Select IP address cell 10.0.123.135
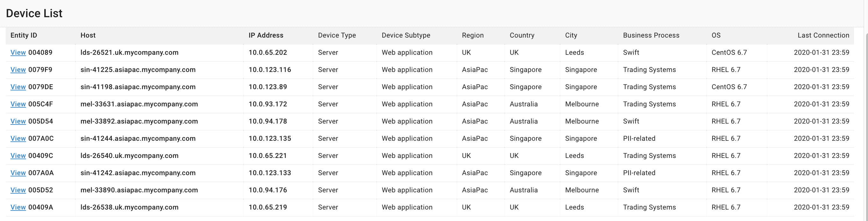Image resolution: width=868 pixels, height=221 pixels. [270, 139]
